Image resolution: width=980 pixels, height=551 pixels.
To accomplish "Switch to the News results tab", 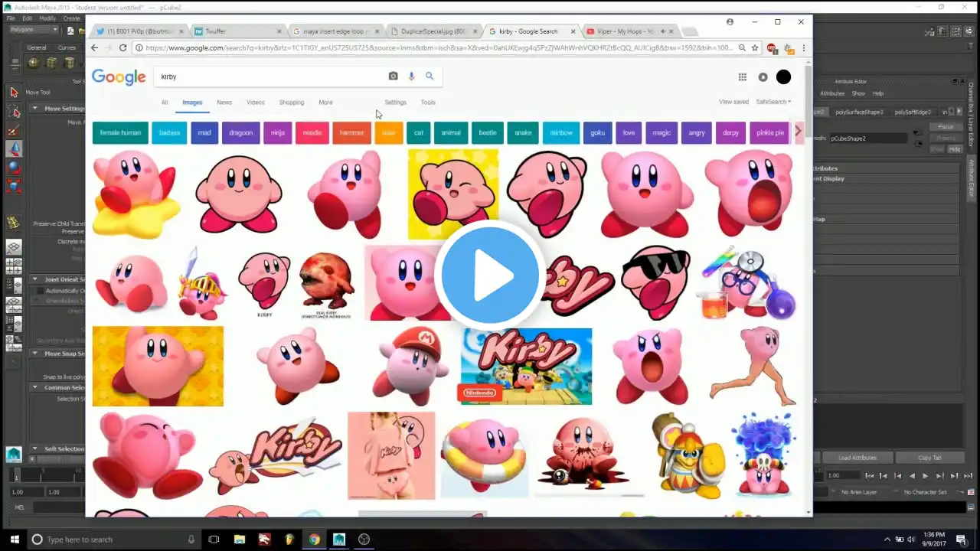I will coord(224,103).
